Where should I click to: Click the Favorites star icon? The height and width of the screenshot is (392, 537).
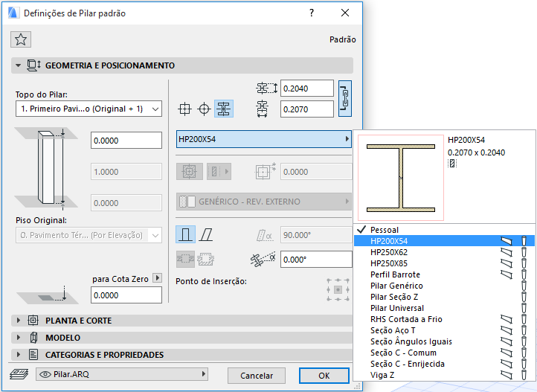[x=21, y=39]
